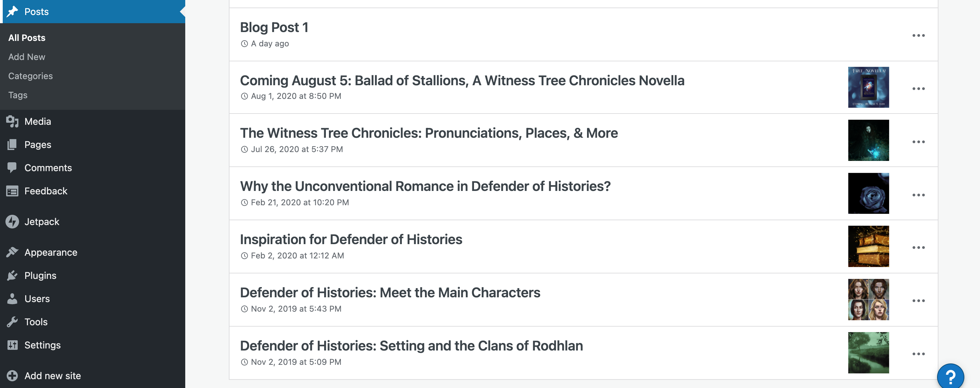Click the Media library icon in sidebar
The image size is (980, 388).
tap(12, 121)
